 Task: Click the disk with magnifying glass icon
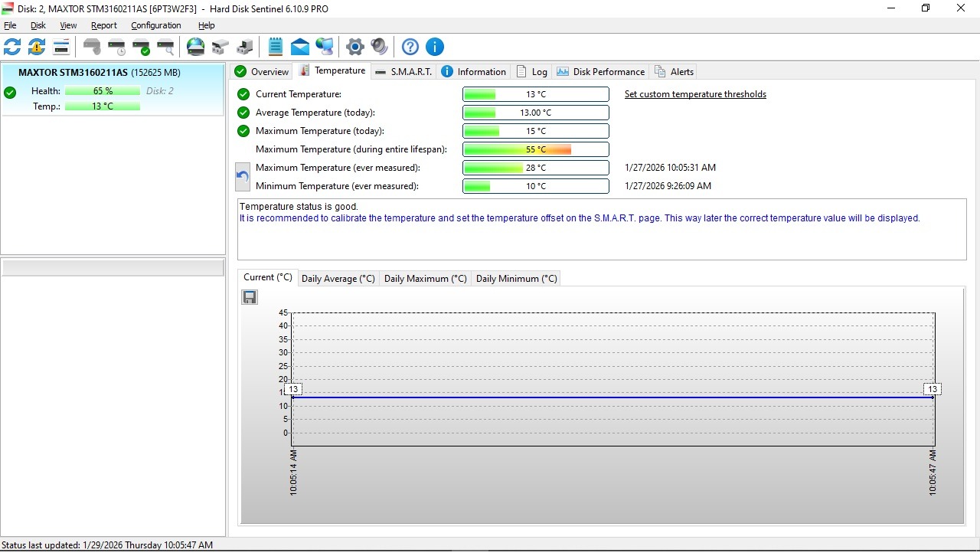[x=165, y=47]
